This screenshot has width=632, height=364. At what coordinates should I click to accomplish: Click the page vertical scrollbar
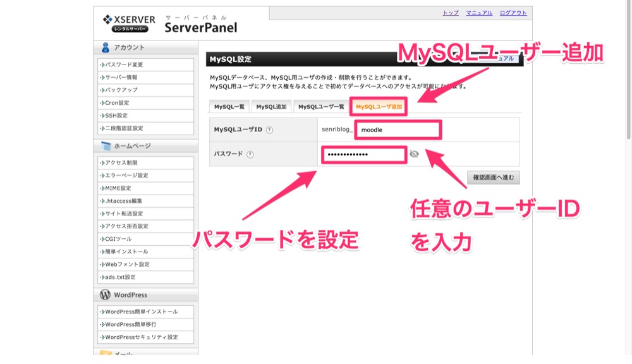pyautogui.click(x=629, y=71)
